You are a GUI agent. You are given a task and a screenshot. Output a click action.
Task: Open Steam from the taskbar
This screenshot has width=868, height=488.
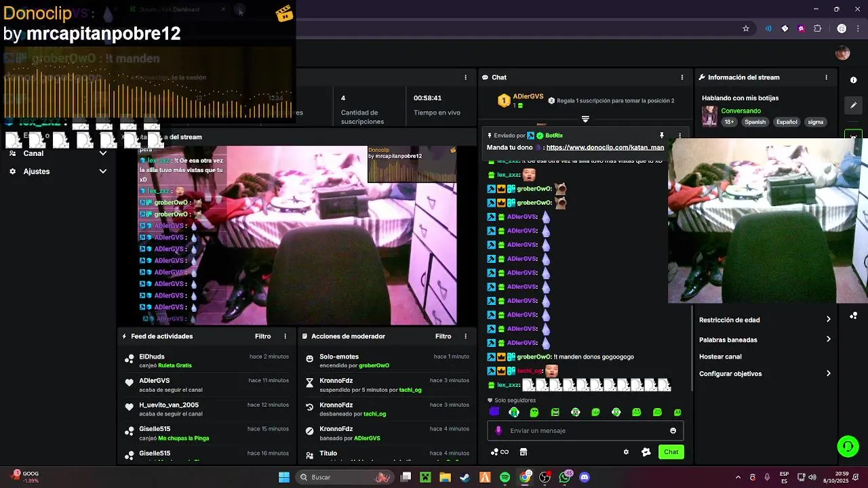[x=465, y=477]
